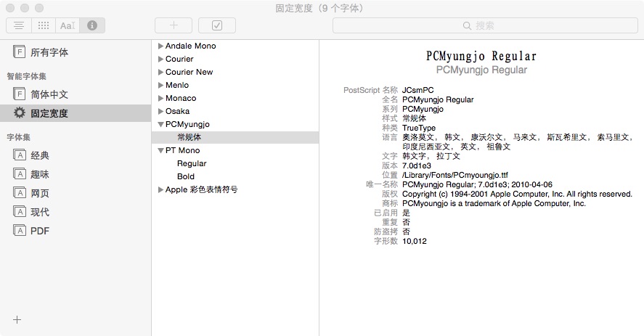Click the add font plus button
The image size is (644, 336).
coord(174,25)
